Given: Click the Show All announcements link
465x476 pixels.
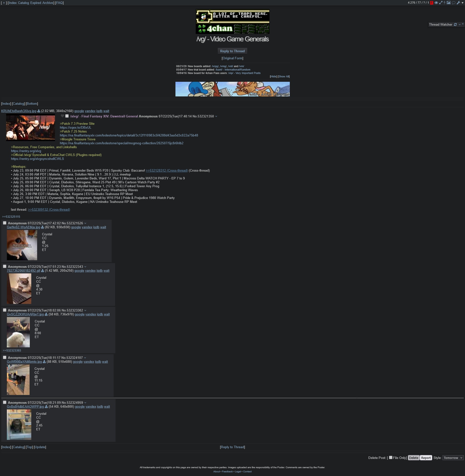Looking at the screenshot, I should point(284,76).
